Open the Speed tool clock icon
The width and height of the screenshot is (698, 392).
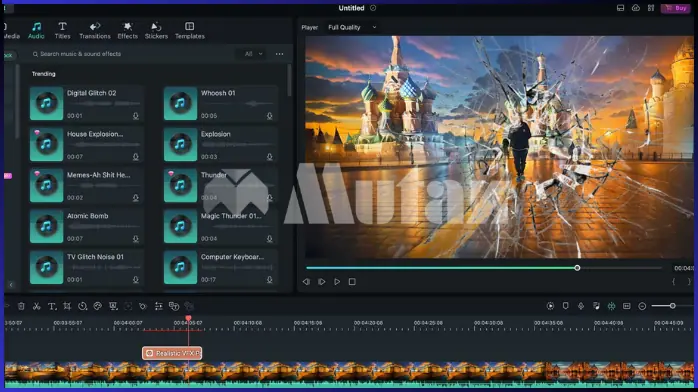[x=82, y=306]
